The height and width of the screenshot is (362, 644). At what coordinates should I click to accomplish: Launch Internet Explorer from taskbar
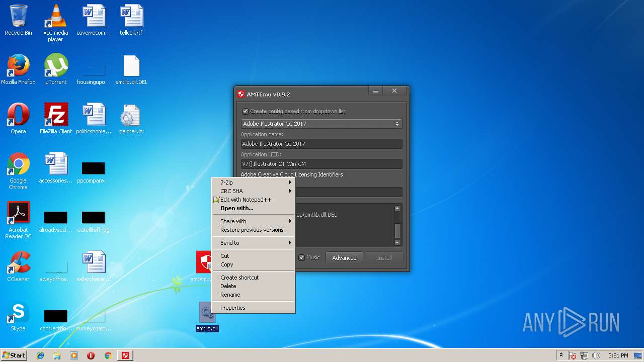[40, 355]
